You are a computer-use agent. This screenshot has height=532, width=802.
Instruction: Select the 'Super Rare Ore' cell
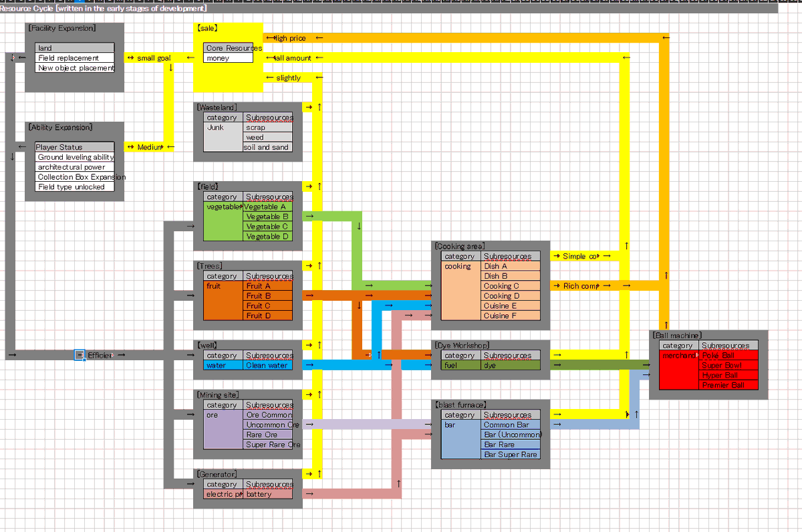click(x=267, y=444)
